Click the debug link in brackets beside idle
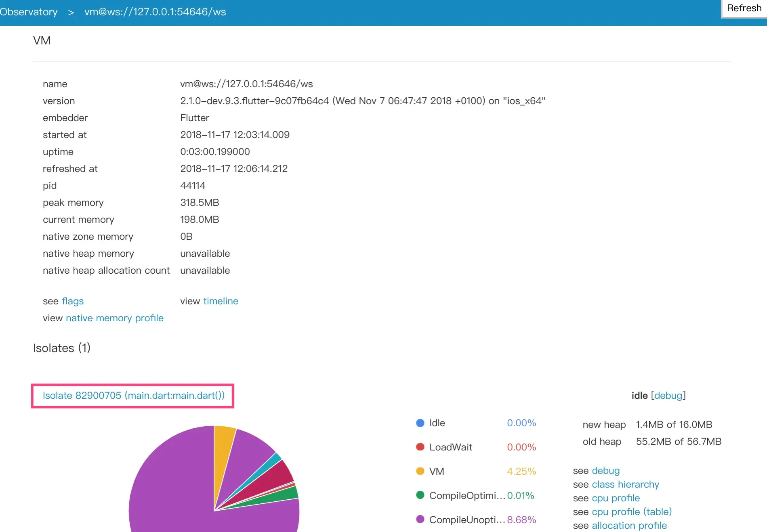 [x=668, y=396]
